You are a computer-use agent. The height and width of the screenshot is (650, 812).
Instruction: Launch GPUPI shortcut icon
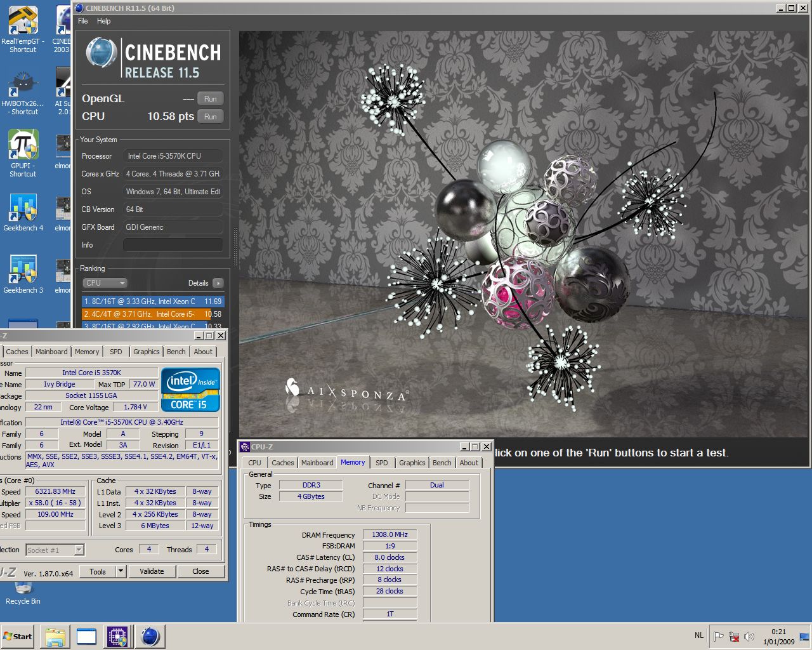23,154
